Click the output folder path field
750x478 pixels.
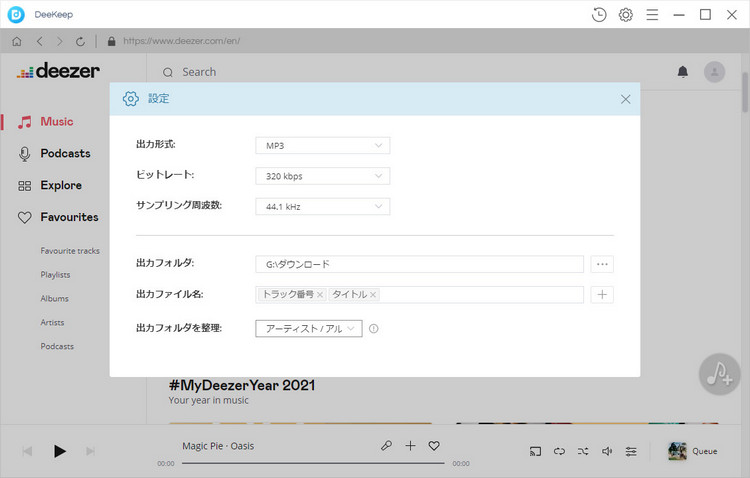coord(419,264)
